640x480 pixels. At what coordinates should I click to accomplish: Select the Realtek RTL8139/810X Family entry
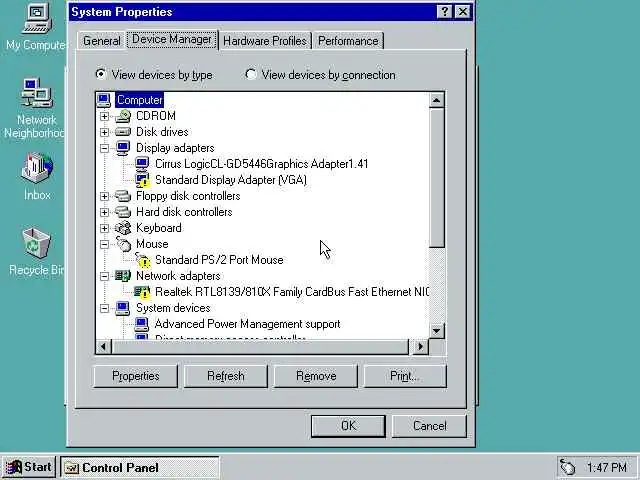pyautogui.click(x=292, y=292)
